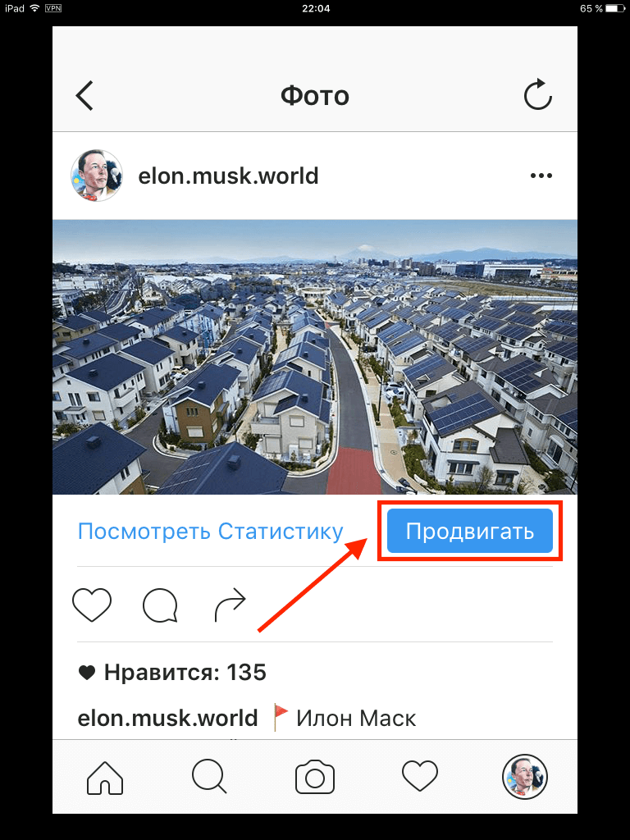This screenshot has width=630, height=840.
Task: Share the post with arrow icon
Action: coord(230,605)
